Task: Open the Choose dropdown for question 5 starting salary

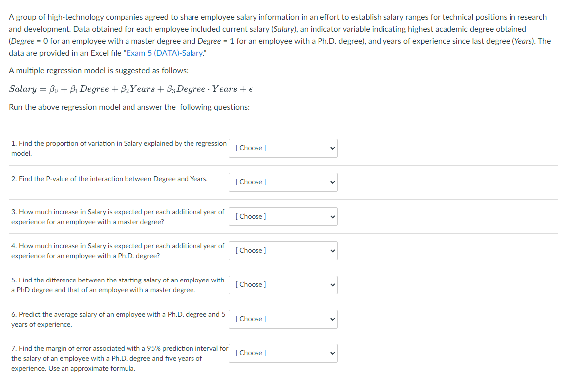Action: tap(283, 285)
